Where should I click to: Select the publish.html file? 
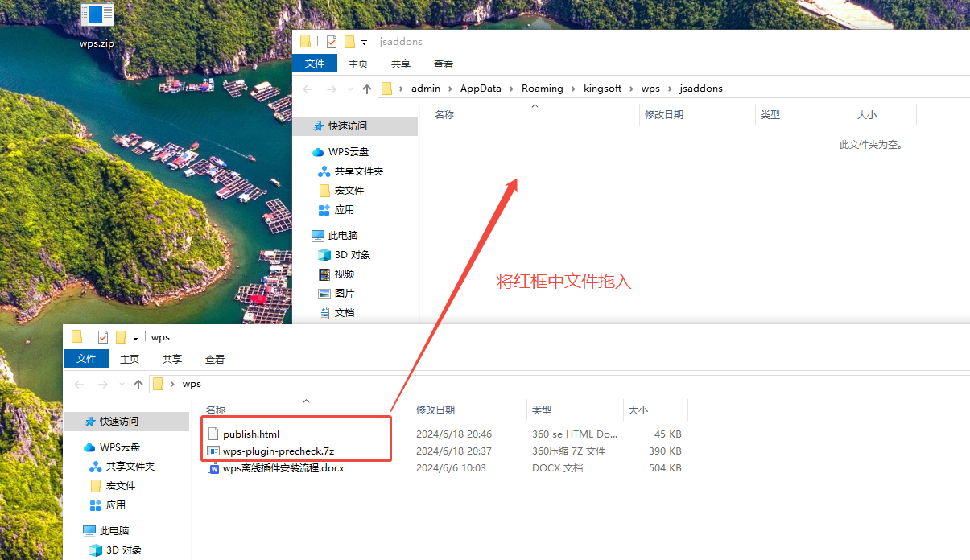click(251, 434)
